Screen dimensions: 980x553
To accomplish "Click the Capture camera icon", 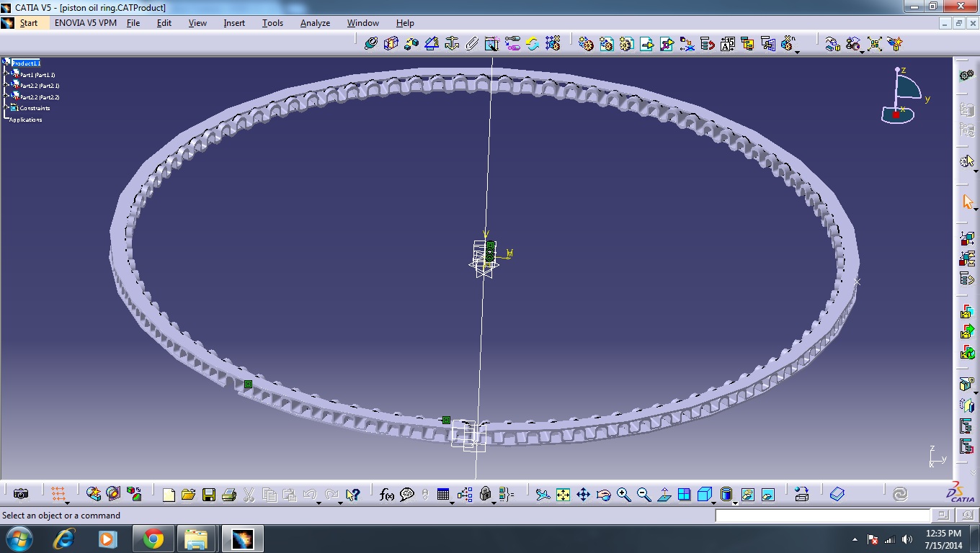I will pos(21,494).
